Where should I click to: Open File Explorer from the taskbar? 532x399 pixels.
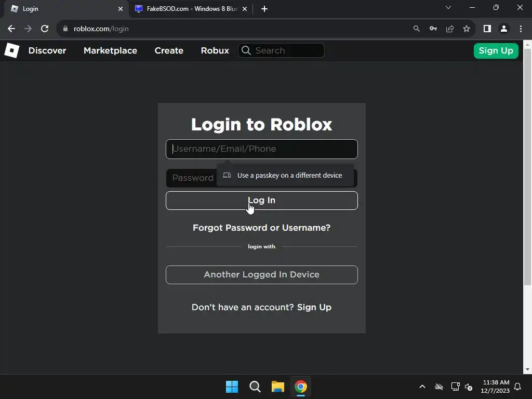coord(277,387)
